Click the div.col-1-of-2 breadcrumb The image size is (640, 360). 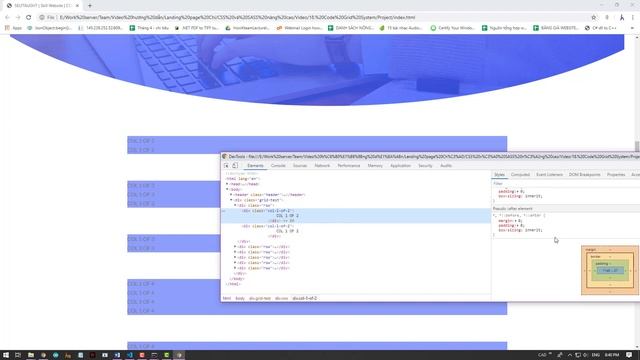pos(305,298)
